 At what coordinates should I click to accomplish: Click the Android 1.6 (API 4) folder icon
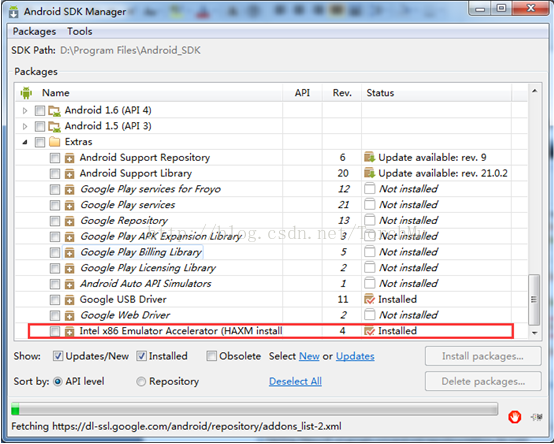point(54,111)
